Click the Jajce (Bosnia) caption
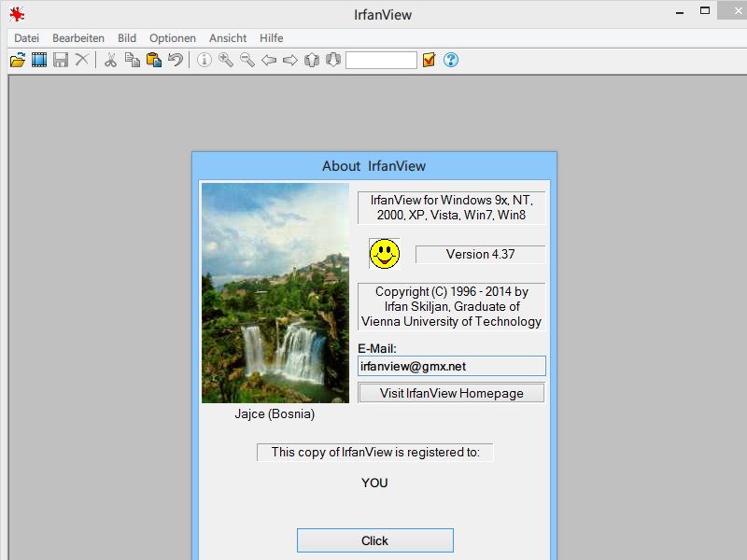The image size is (747, 560). [x=275, y=413]
